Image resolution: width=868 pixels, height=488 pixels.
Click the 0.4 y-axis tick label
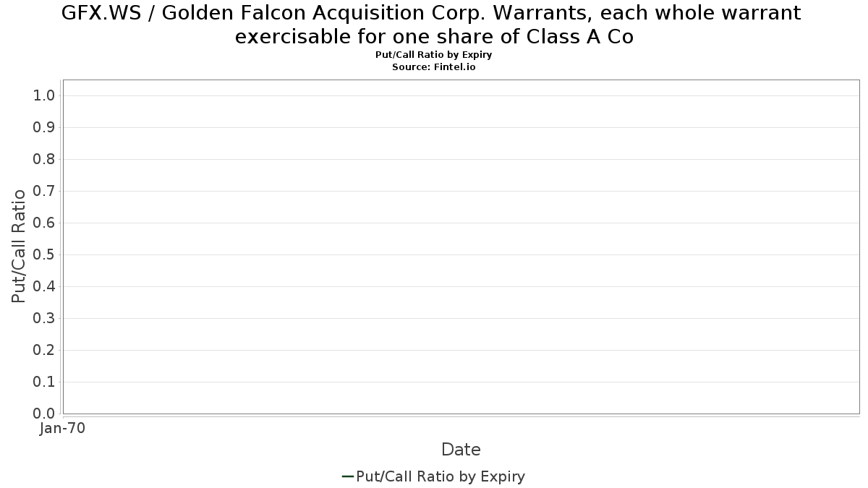[44, 286]
